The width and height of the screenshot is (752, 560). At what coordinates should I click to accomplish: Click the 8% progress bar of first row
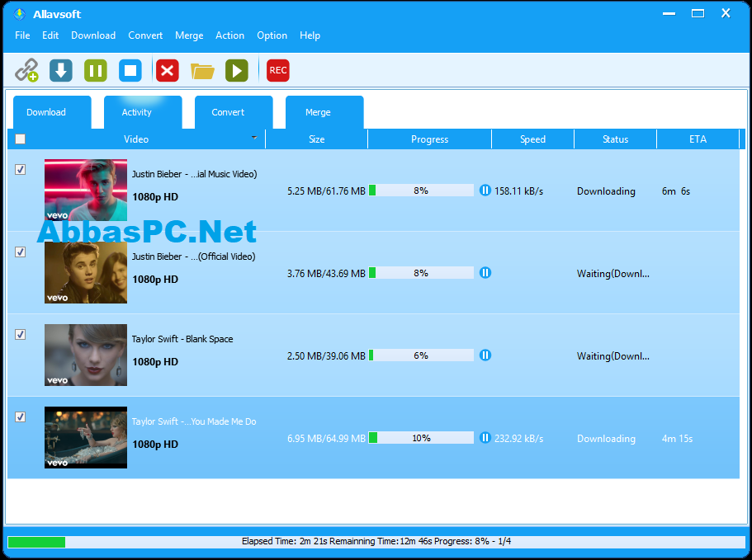[x=421, y=191]
